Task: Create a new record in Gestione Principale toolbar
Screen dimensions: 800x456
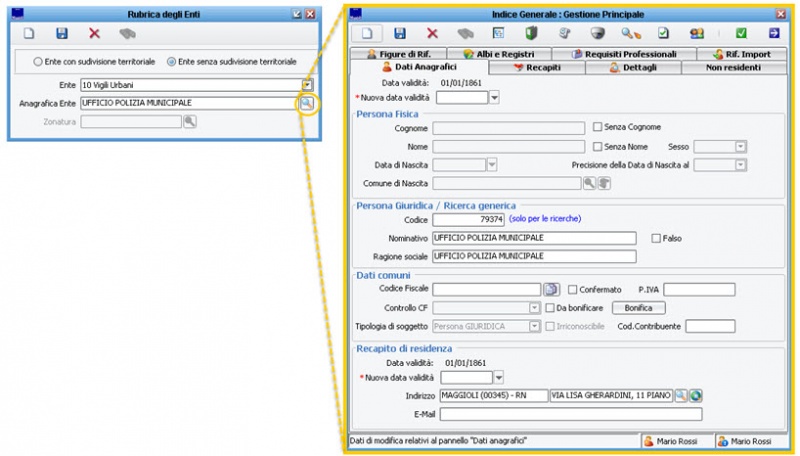Action: 367,34
